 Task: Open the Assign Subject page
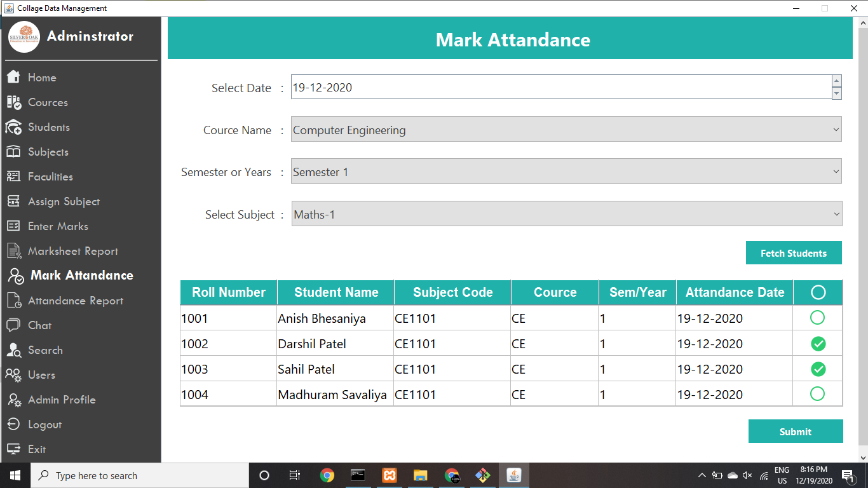[x=64, y=201]
